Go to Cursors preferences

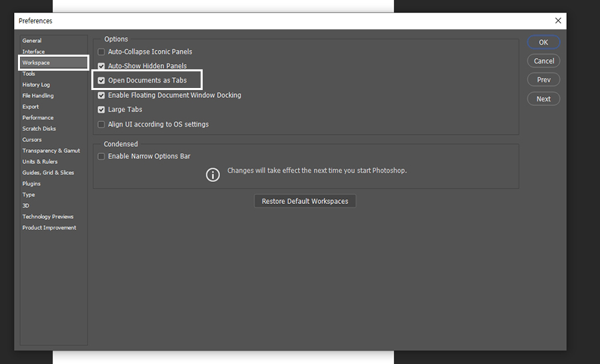pos(32,140)
